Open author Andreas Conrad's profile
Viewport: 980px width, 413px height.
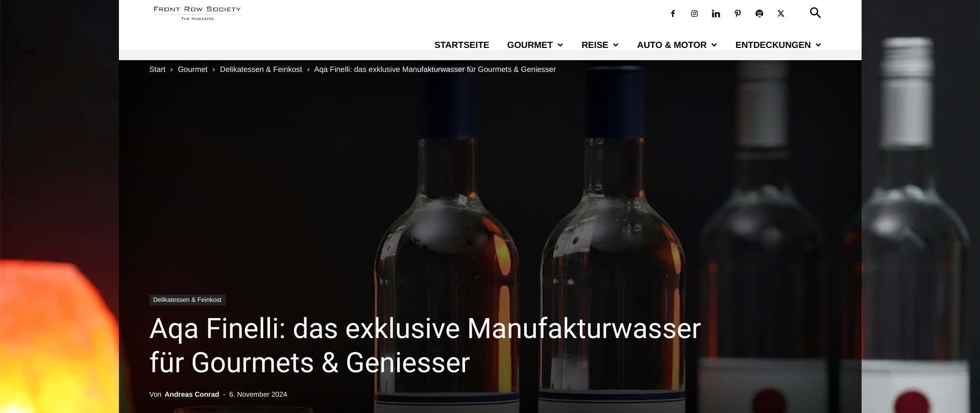coord(192,394)
